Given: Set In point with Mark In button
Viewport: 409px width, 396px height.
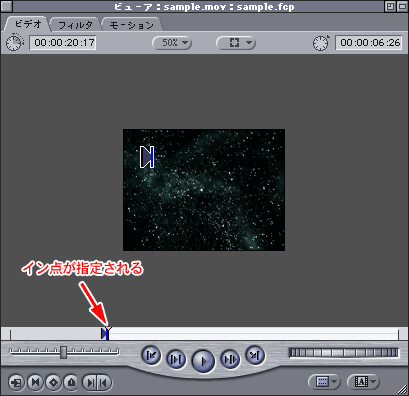Looking at the screenshot, I should (90, 382).
